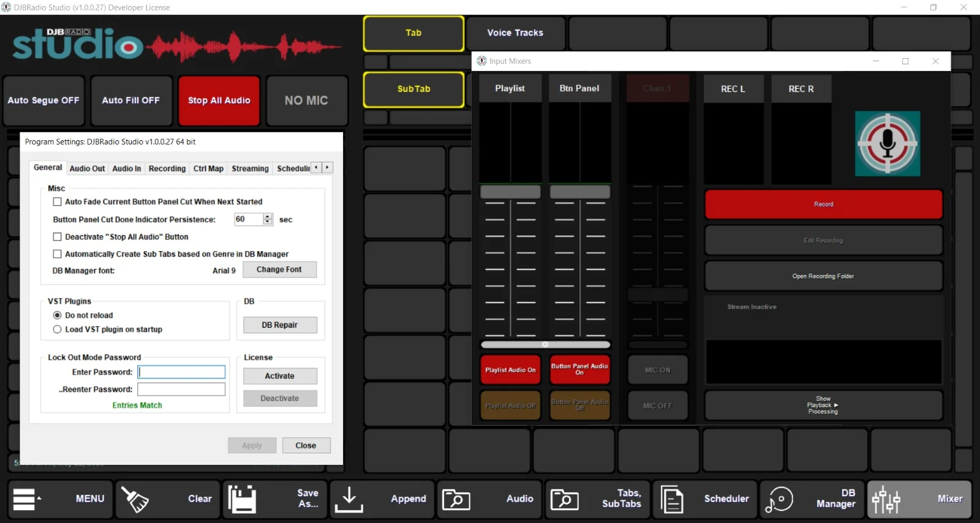The image size is (980, 523).
Task: Open the Ctrl Map settings tab
Action: pyautogui.click(x=208, y=168)
